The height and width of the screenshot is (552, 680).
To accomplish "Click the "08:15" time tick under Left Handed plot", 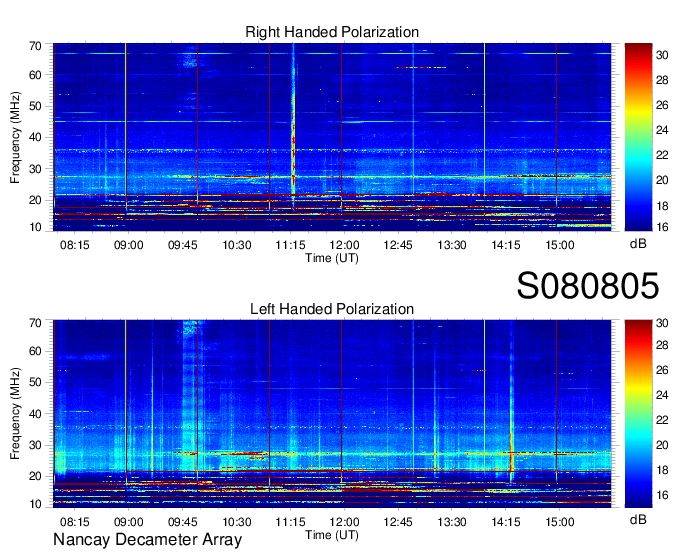I will (x=75, y=522).
